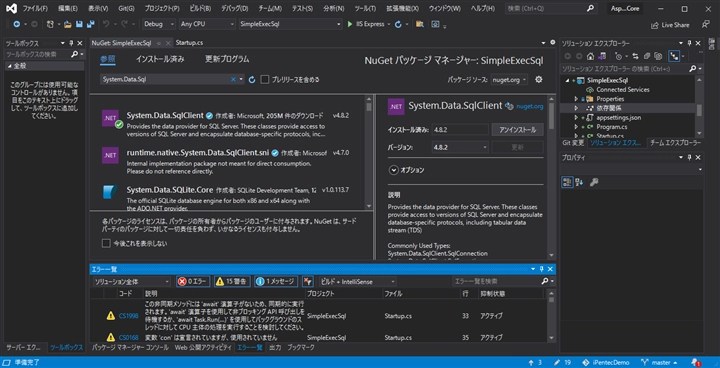Open the Debug (デバッグ) menu
The width and height of the screenshot is (720, 368).
pos(234,9)
